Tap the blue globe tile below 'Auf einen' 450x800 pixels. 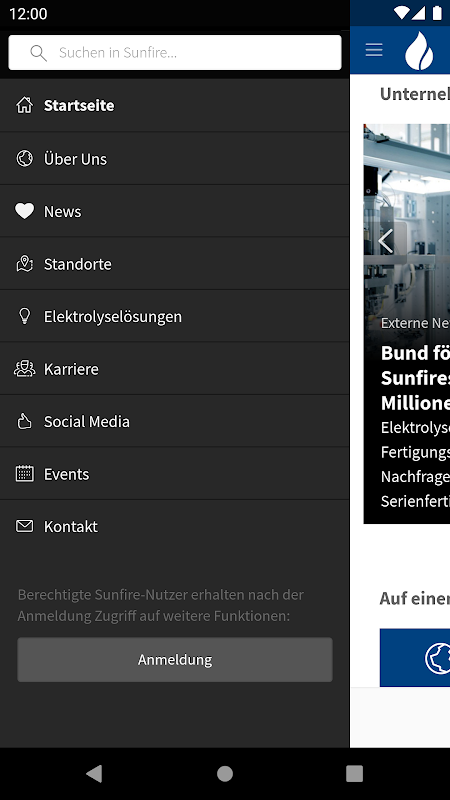pyautogui.click(x=415, y=658)
